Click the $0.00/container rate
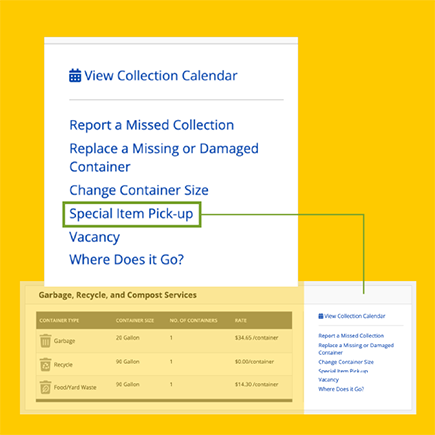Viewport: 435px width, 435px height. click(254, 362)
